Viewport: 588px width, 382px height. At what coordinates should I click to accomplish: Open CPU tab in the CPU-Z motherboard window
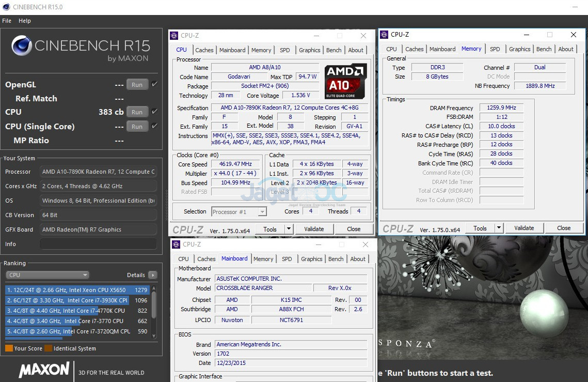(183, 259)
